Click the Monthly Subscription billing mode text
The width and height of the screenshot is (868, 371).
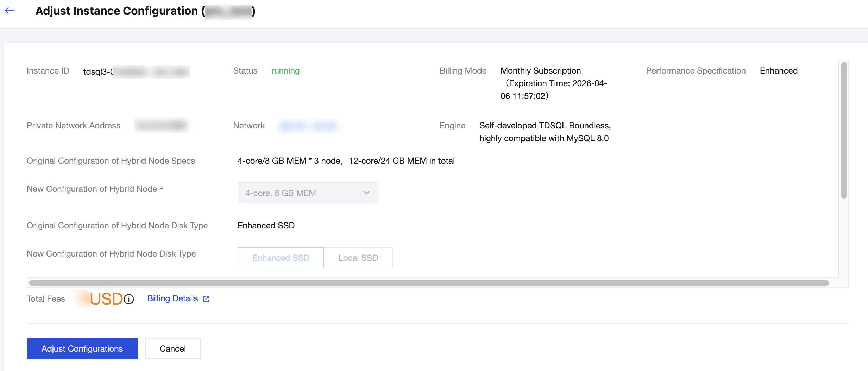tap(541, 71)
